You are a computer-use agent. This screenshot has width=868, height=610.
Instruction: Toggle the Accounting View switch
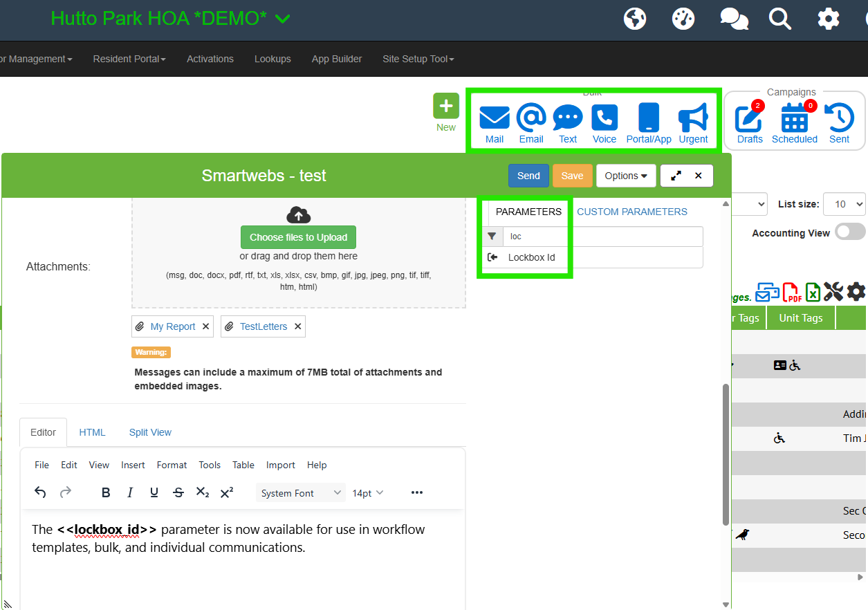[x=850, y=232]
